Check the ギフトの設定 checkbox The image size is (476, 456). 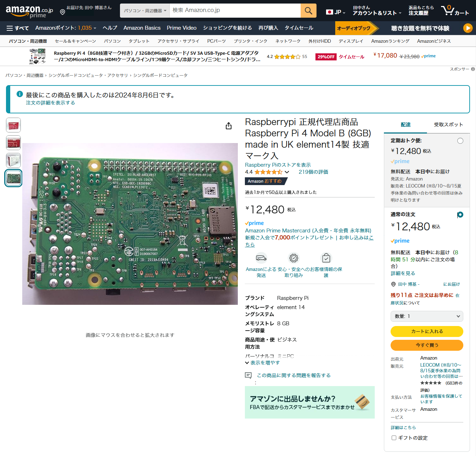click(394, 438)
